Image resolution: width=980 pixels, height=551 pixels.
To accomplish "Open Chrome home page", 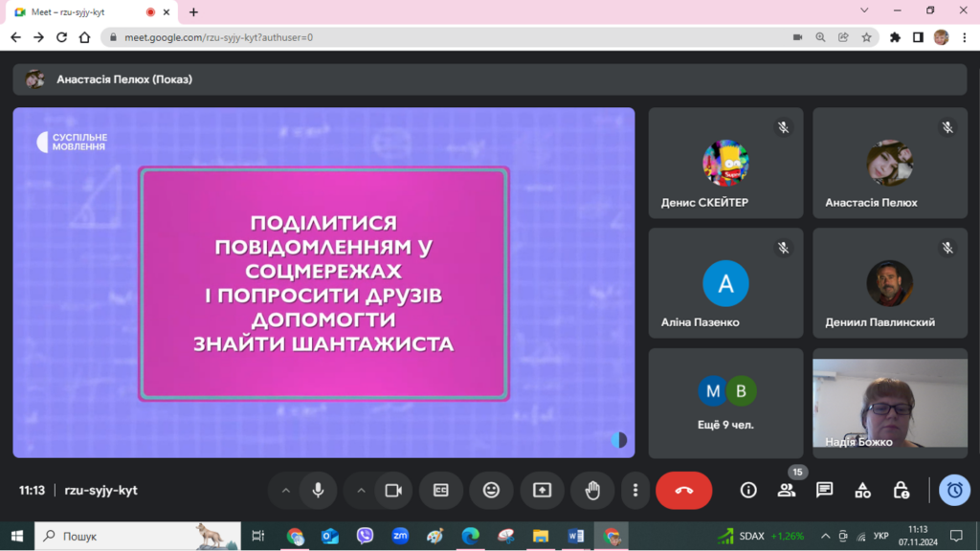I will (x=84, y=37).
